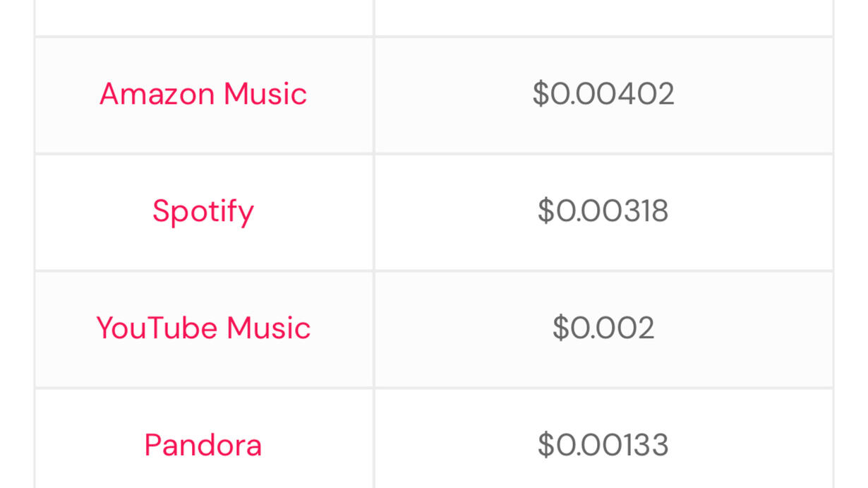This screenshot has width=868, height=488.
Task: Click Pandora's per-stream rate
Action: pyautogui.click(x=603, y=446)
